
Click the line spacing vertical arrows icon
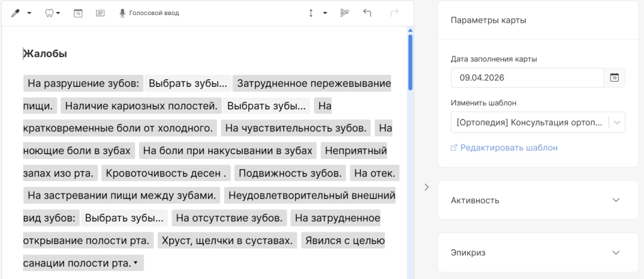point(311,13)
